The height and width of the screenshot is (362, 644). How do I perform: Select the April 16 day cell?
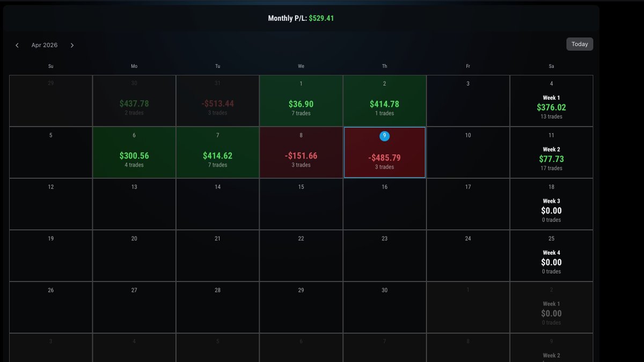click(385, 204)
